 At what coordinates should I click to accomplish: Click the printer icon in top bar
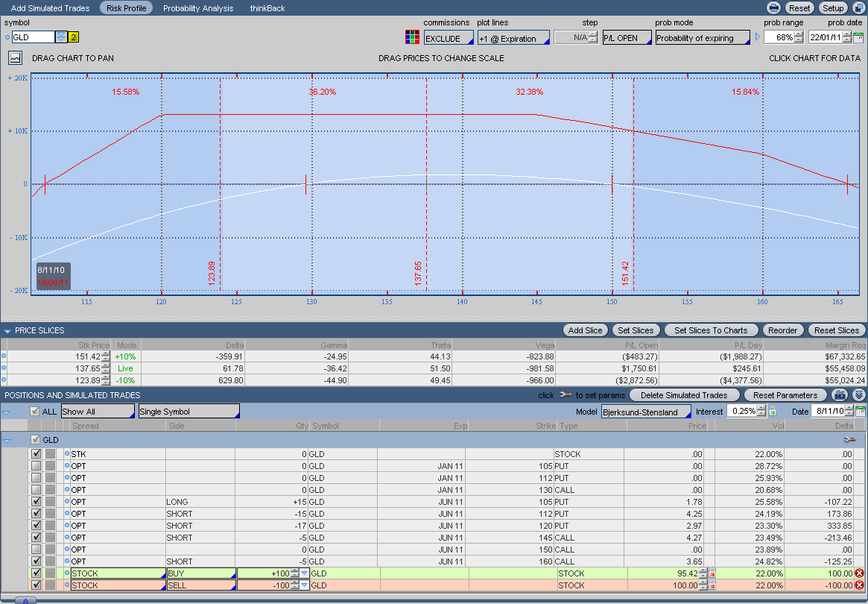(x=774, y=8)
